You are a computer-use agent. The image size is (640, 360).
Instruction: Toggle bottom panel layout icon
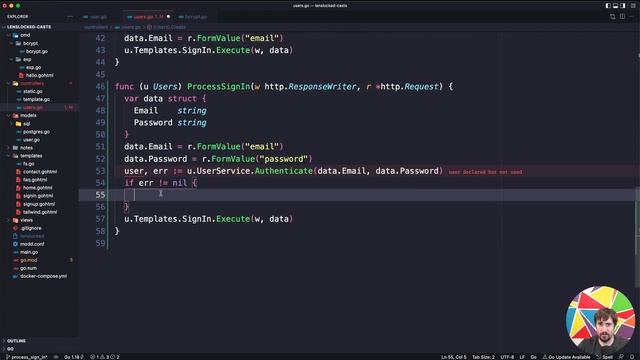(x=615, y=6)
